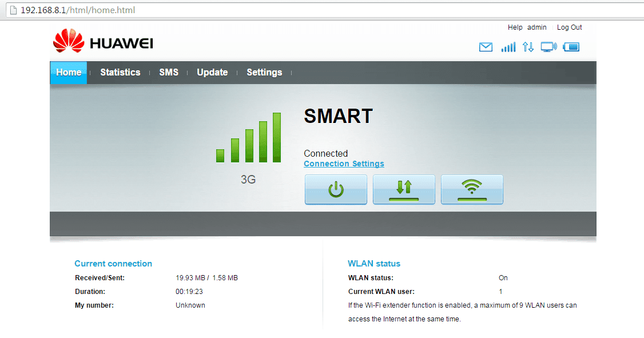Click the browser address bar URL
Screen dimensions: 644x338
point(78,10)
